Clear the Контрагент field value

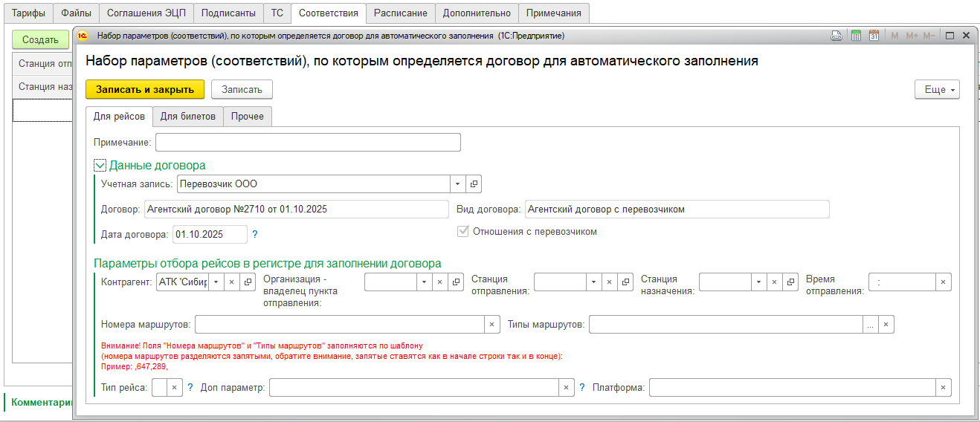pyautogui.click(x=231, y=282)
